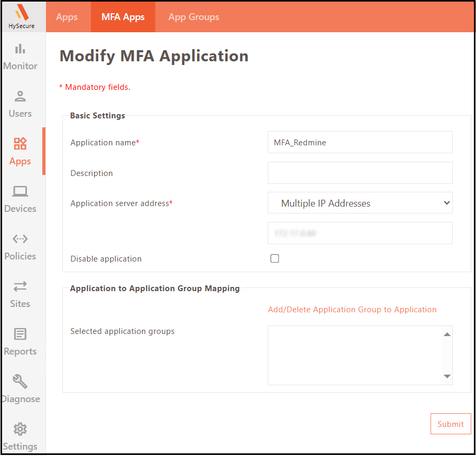Click the Application name input field
Image resolution: width=476 pixels, height=456 pixels.
360,142
